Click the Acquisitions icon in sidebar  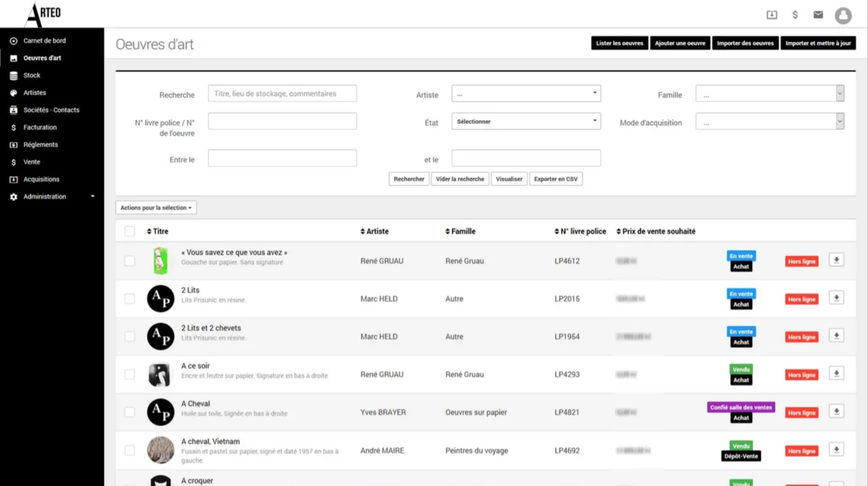tap(13, 179)
